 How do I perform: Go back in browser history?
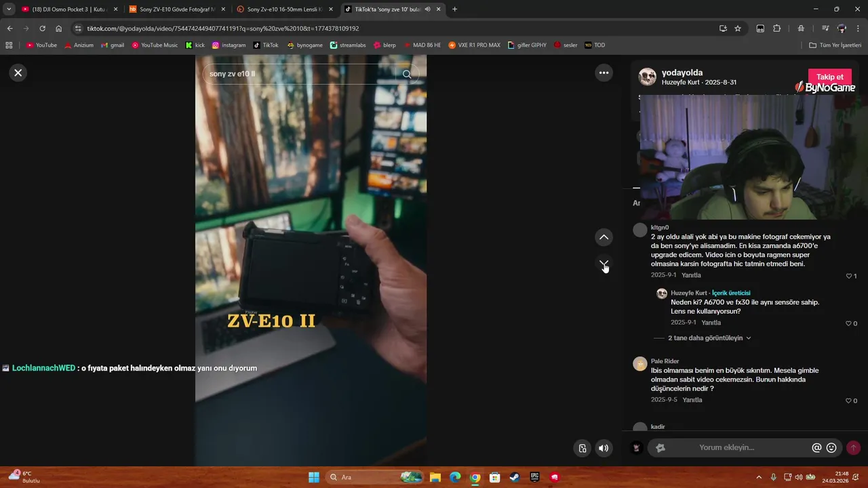pos(9,28)
